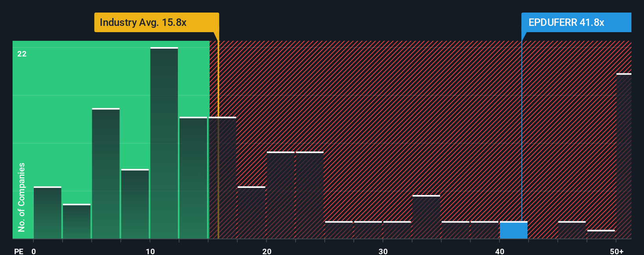Select the bar starting at PE 20
Viewport: 644px width, 255px height.
pos(280,195)
